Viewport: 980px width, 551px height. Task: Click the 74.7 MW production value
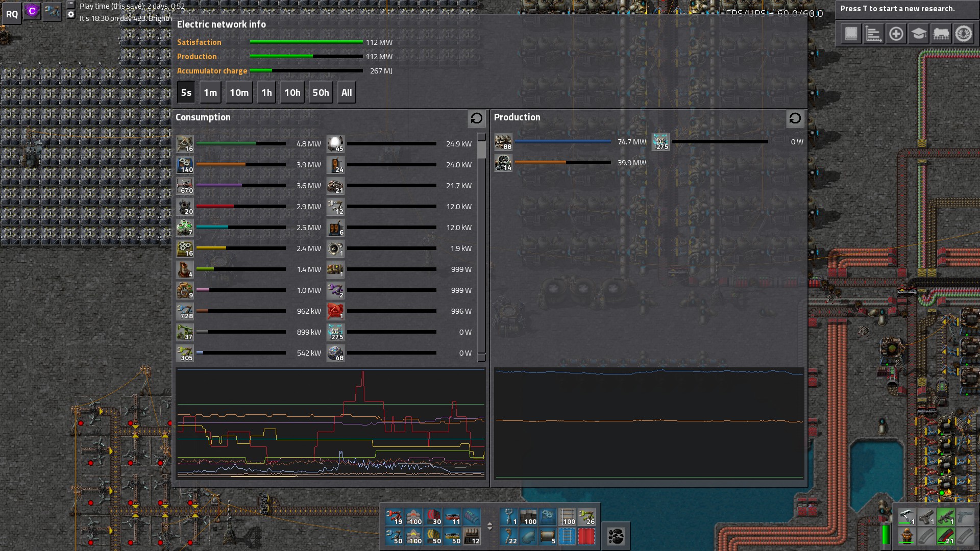632,142
